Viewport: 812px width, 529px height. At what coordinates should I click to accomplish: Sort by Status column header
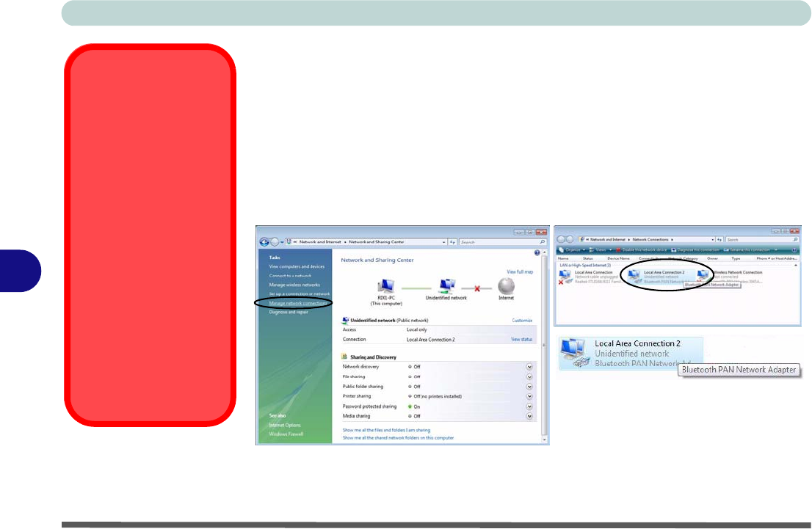pyautogui.click(x=588, y=258)
